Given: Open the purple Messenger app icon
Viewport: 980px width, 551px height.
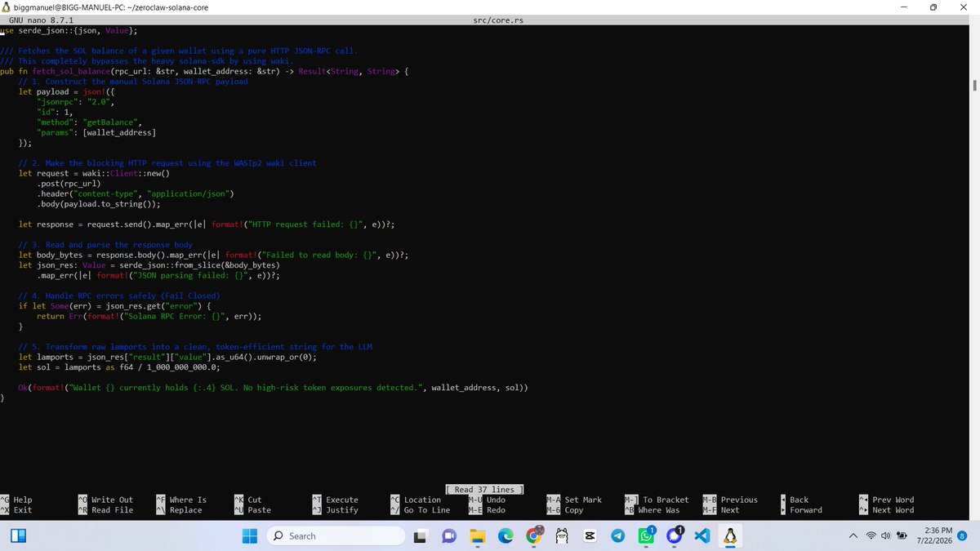Looking at the screenshot, I should 675,535.
